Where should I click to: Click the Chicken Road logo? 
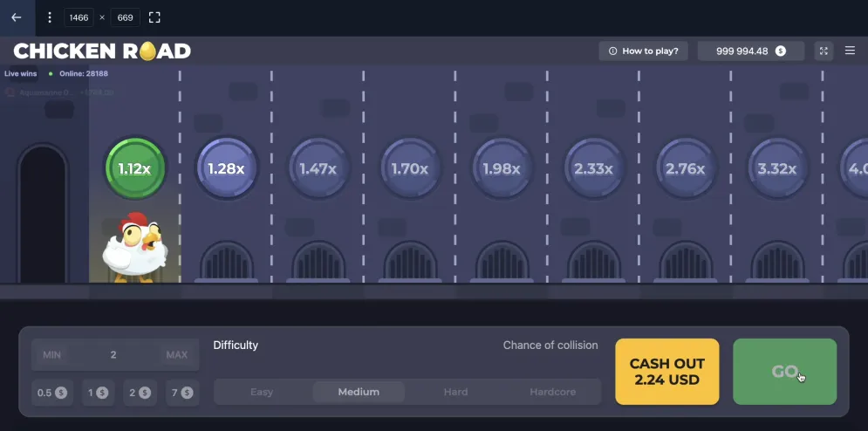tap(102, 51)
